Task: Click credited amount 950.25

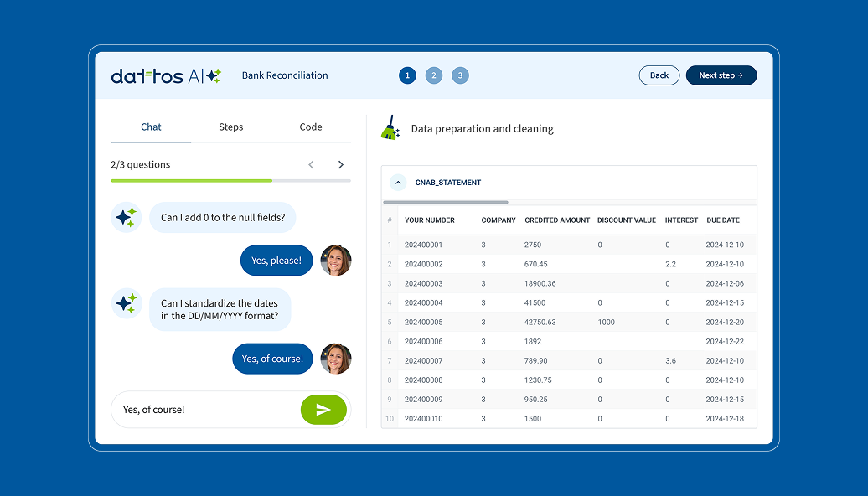Action: 536,400
